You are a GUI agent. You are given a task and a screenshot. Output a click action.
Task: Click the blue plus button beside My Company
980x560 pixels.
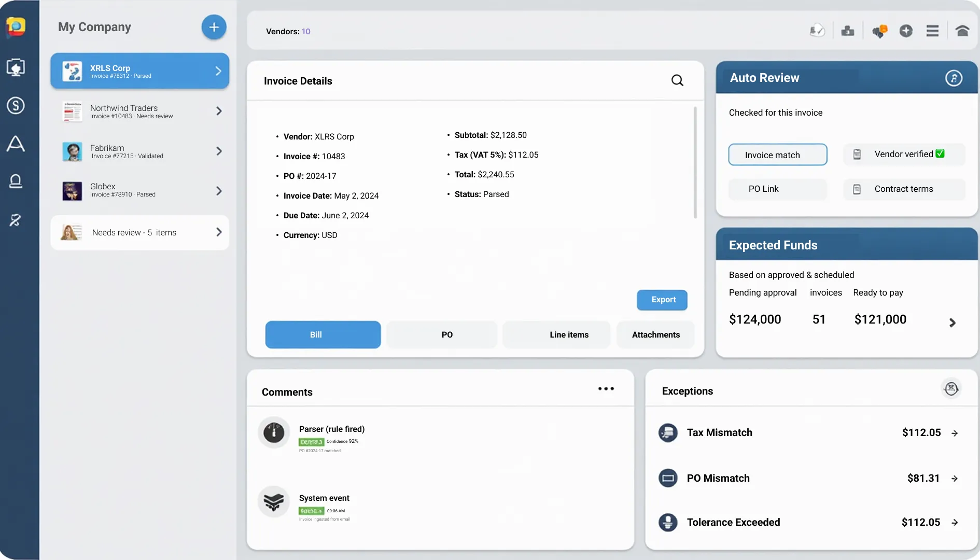tap(214, 27)
